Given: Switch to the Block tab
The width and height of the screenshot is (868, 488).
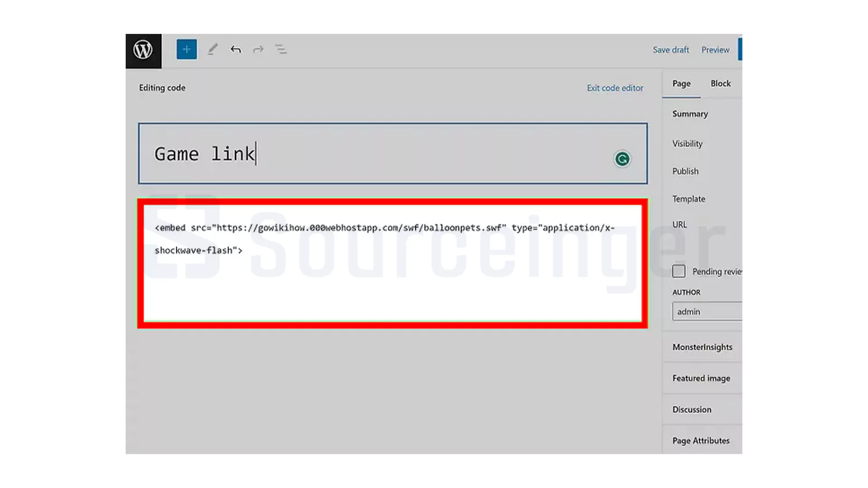Looking at the screenshot, I should click(x=721, y=84).
